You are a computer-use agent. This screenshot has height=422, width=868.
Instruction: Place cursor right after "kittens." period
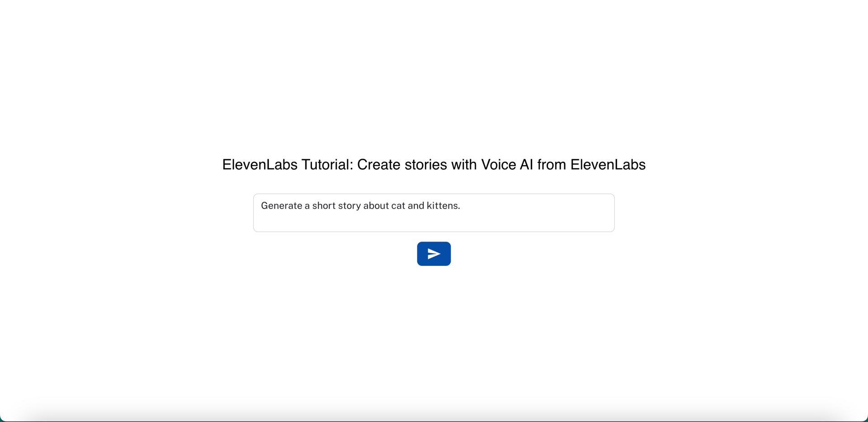461,206
